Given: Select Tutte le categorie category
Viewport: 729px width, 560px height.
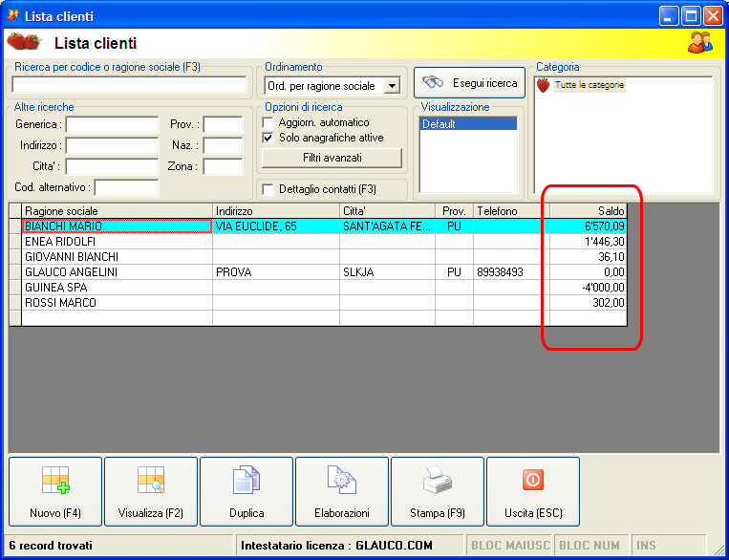Looking at the screenshot, I should (590, 85).
